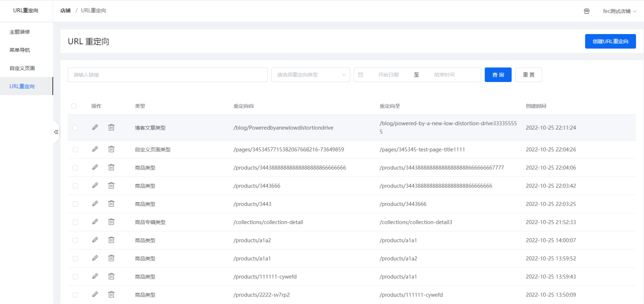Image resolution: width=644 pixels, height=304 pixels.
Task: Edit the /pages/345345771538 redirect row
Action: (x=95, y=149)
